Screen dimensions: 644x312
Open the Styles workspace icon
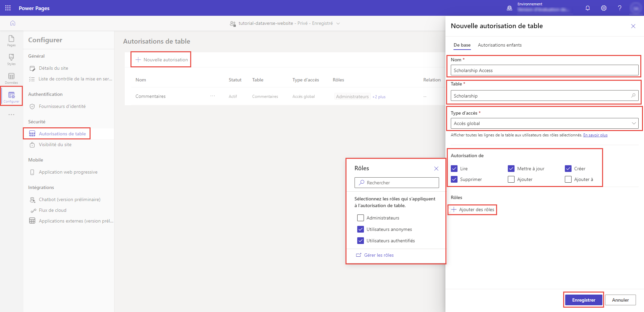click(11, 60)
